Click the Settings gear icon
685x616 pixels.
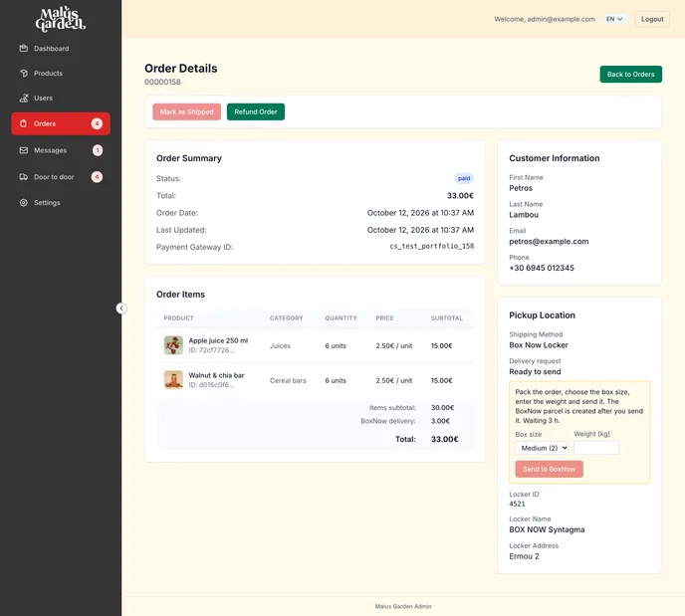tap(24, 203)
